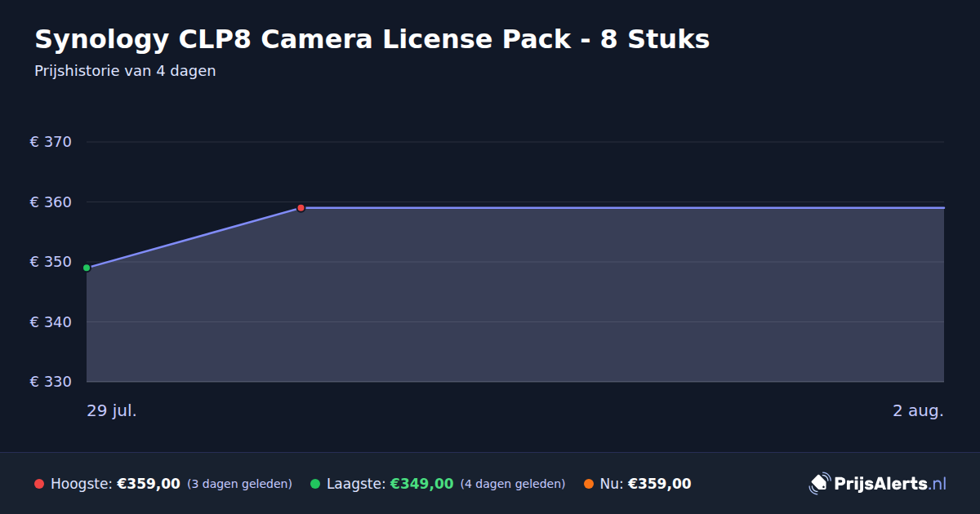Click the € 340 axis label
This screenshot has height=514, width=980.
(51, 322)
